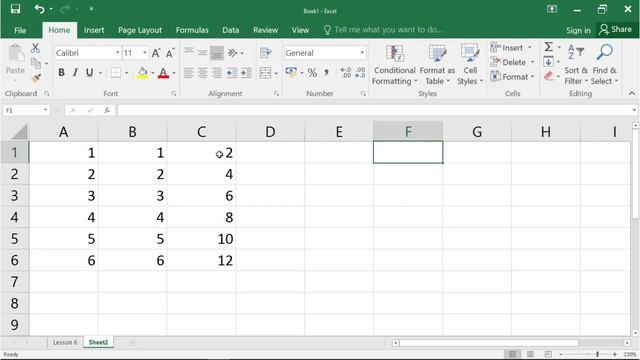The height and width of the screenshot is (360, 640).
Task: Clear cell contents with the eraser icon
Action: click(x=549, y=76)
